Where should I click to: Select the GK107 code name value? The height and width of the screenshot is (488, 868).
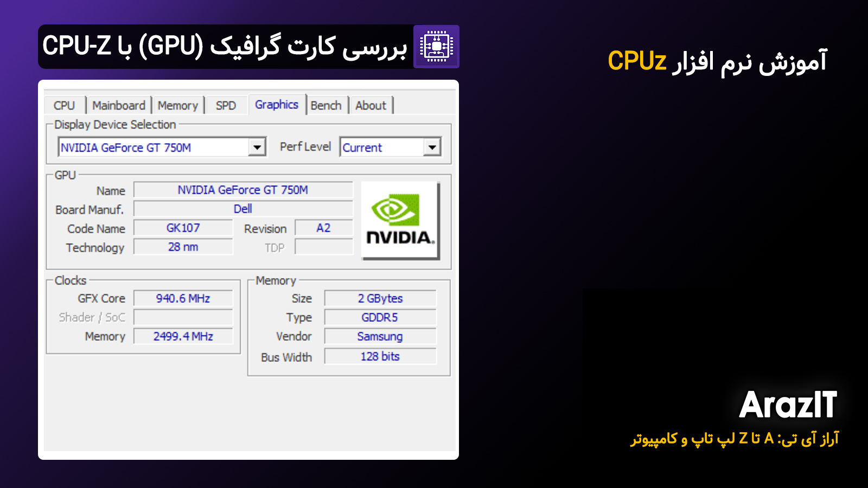click(183, 228)
